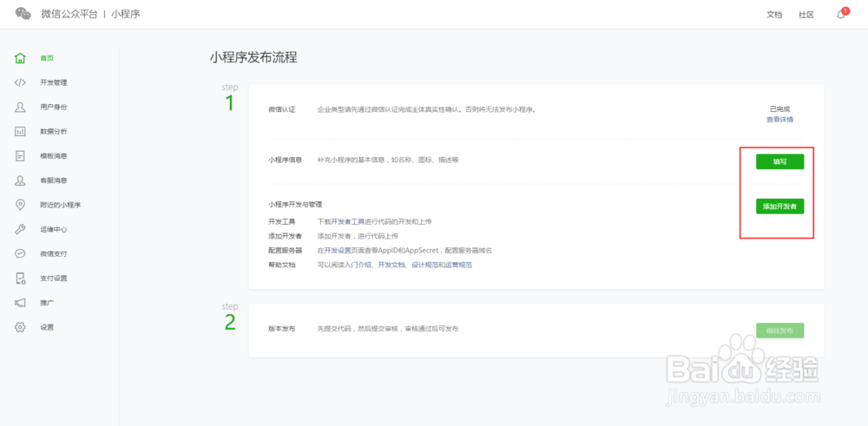The width and height of the screenshot is (868, 426).
Task: Open the 开发文档 help link
Action: [391, 265]
